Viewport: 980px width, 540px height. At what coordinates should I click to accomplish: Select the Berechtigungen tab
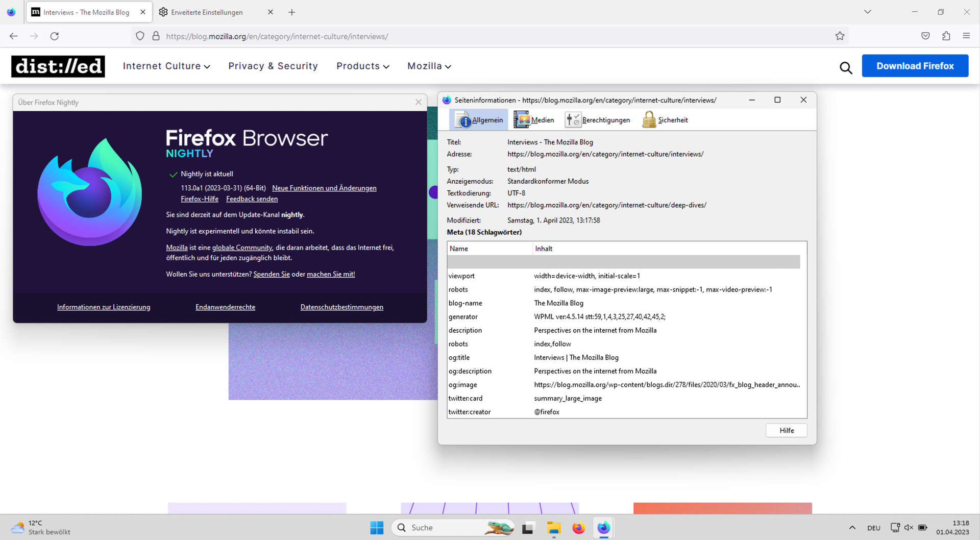click(x=598, y=120)
